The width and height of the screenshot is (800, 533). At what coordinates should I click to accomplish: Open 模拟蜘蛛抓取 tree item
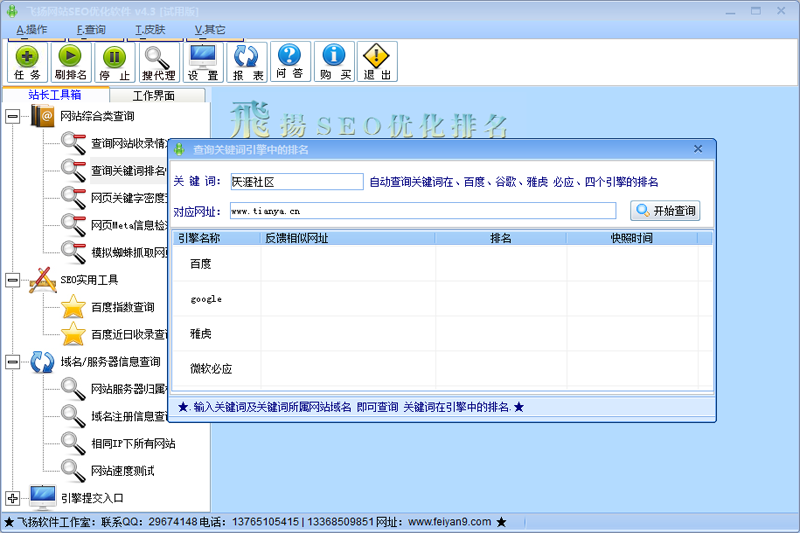129,252
